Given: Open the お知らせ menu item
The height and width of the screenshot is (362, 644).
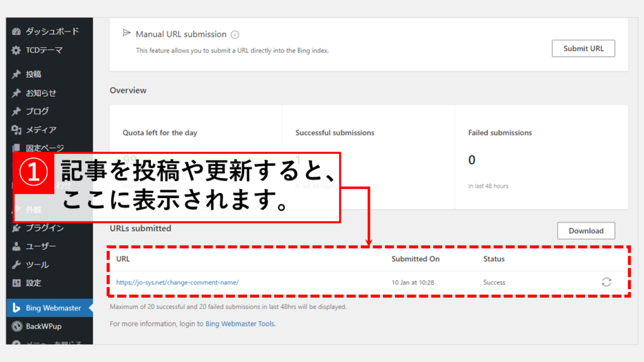Looking at the screenshot, I should click(41, 93).
